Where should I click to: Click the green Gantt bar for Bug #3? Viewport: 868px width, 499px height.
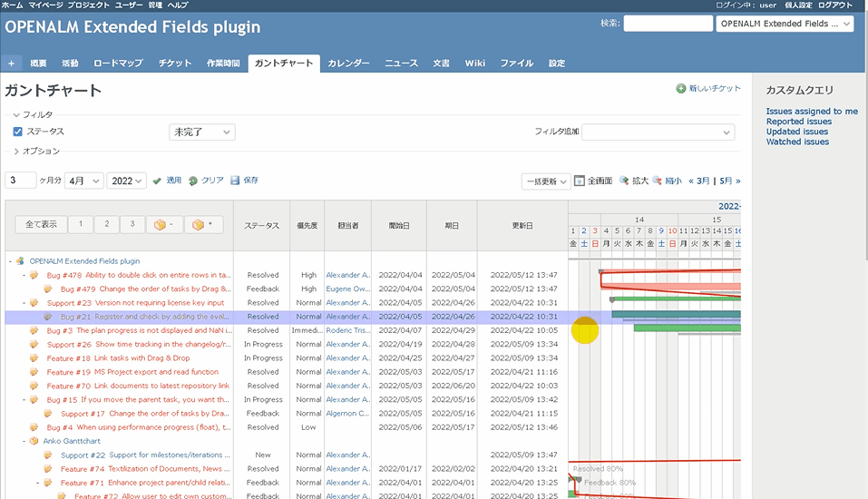[x=687, y=328]
